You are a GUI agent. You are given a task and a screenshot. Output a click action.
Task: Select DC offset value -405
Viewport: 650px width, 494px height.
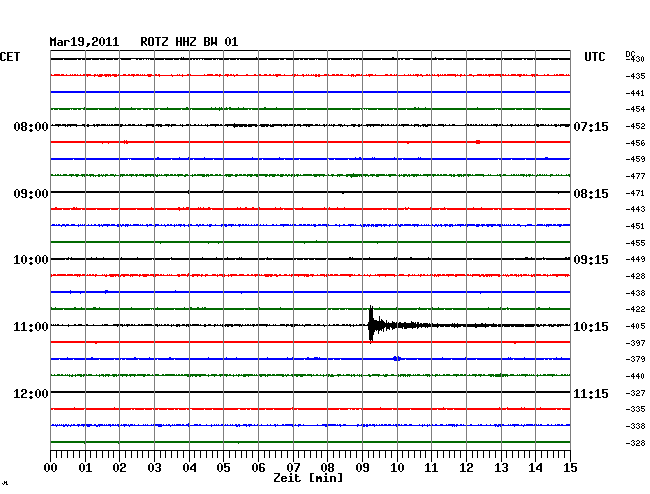tap(635, 326)
